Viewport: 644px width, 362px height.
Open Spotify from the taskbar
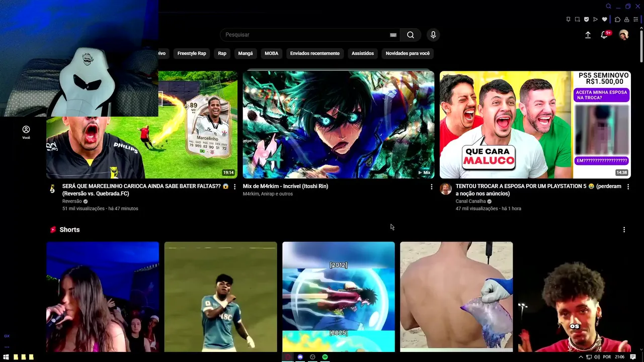325,357
